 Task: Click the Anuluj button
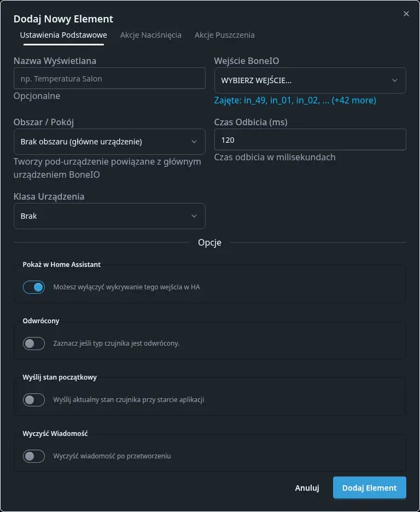(307, 488)
